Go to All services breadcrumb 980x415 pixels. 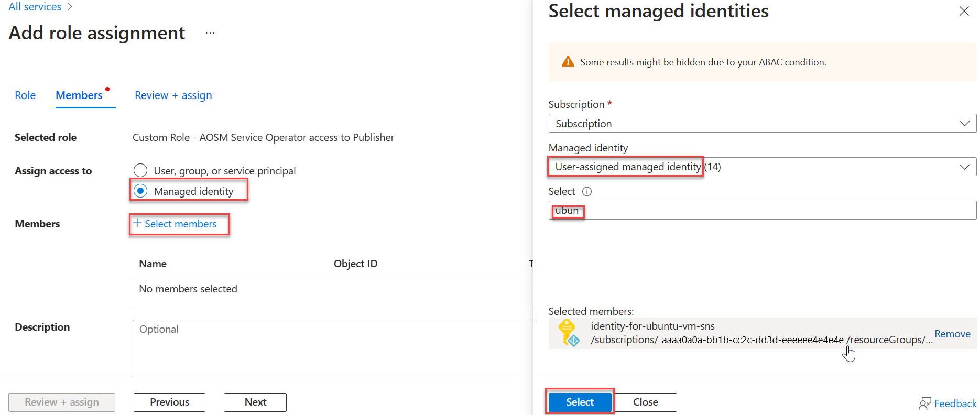point(35,7)
